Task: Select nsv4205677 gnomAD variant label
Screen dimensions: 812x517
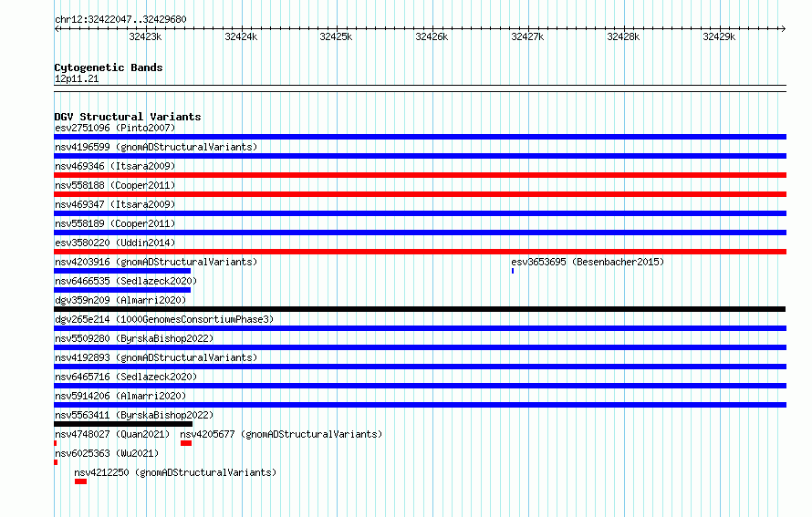Action: [x=281, y=434]
